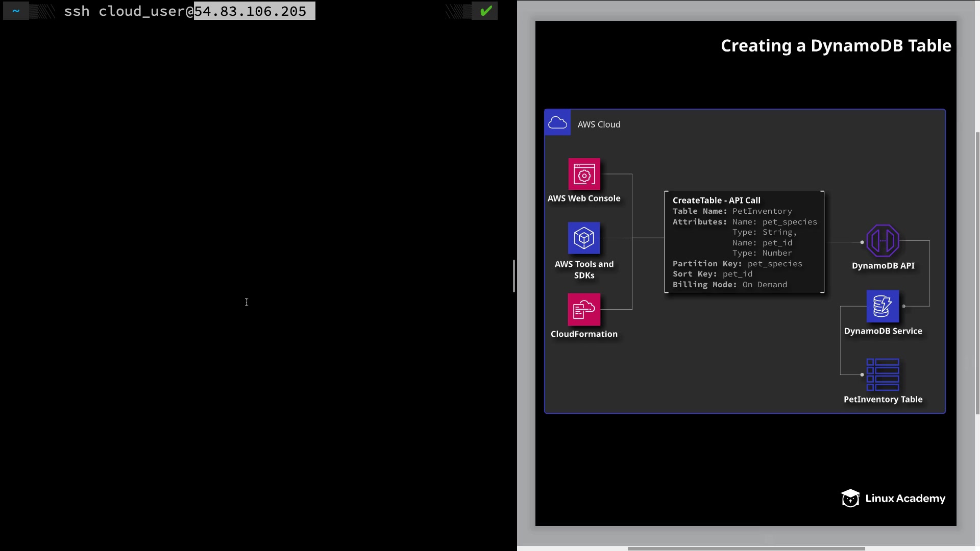Click the green checkmark status indicator
980x551 pixels.
[485, 11]
